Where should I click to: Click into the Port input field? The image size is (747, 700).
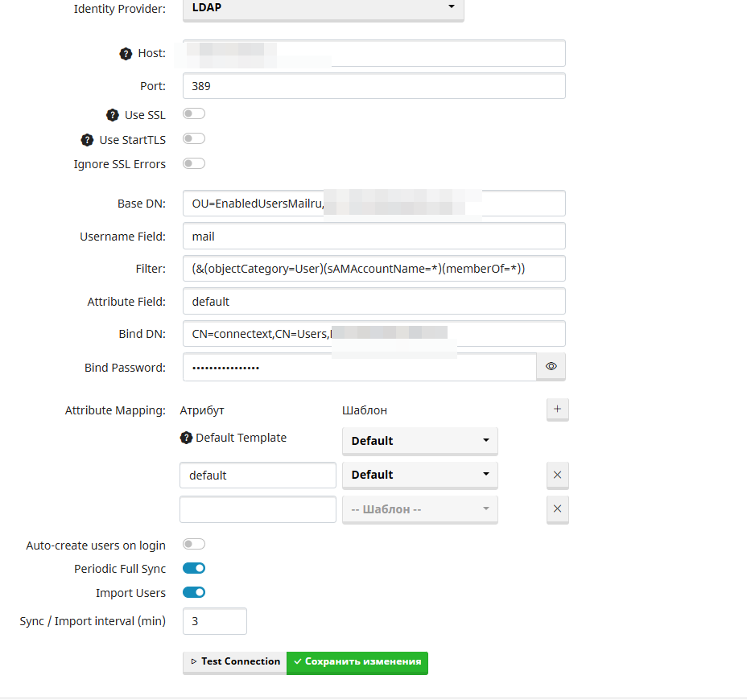pyautogui.click(x=373, y=86)
